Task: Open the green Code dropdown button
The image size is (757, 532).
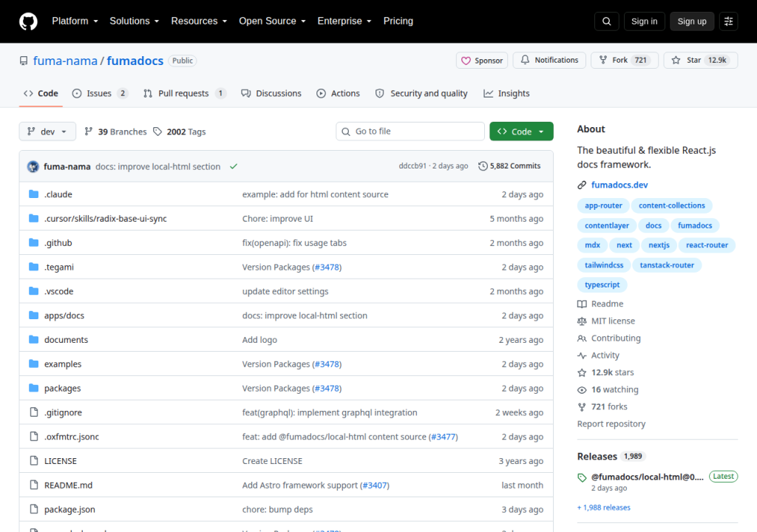Action: [521, 132]
